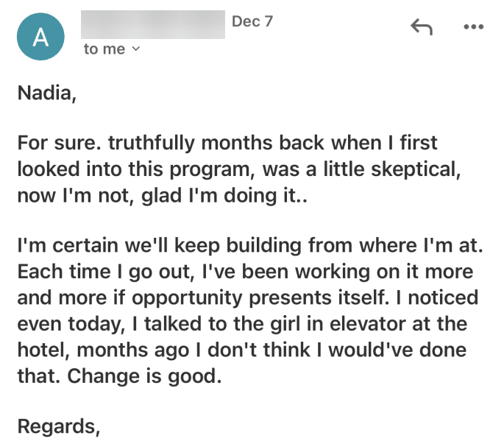504x444 pixels.
Task: Click the word 'program' in the message
Action: coord(209,169)
